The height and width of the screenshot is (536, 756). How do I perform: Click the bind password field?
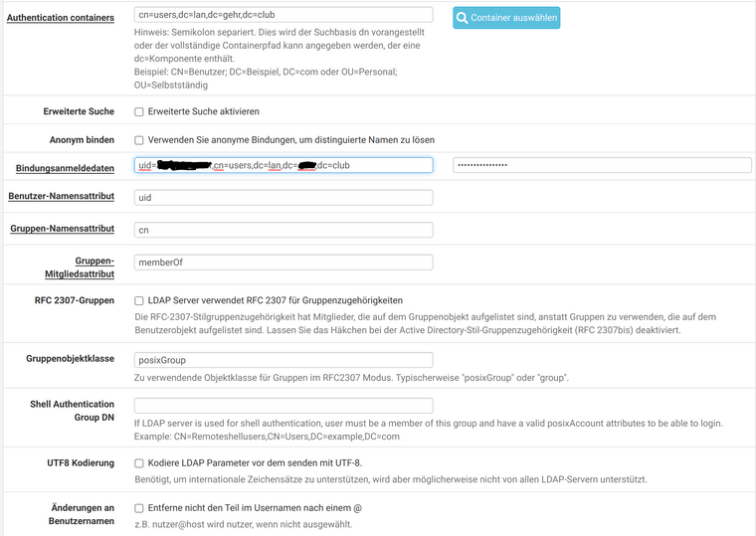click(602, 165)
